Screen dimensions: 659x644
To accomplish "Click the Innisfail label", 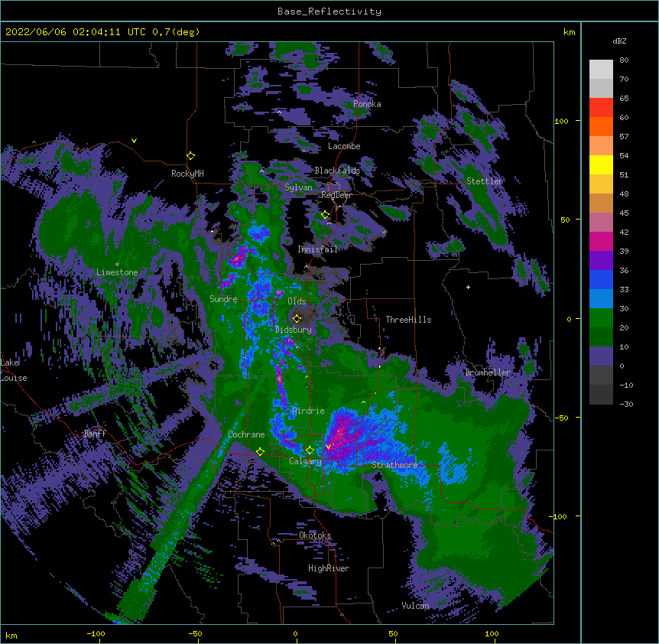I will (x=317, y=249).
